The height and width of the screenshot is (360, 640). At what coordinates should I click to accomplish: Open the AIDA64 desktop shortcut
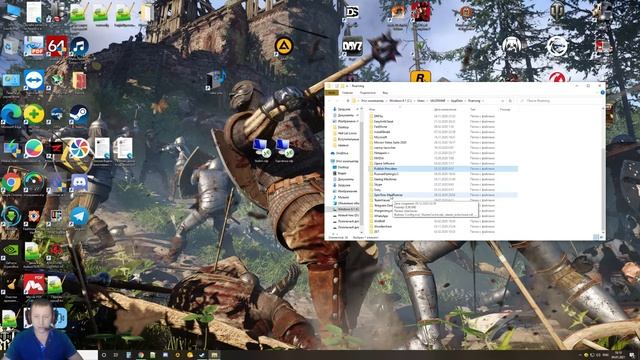click(x=56, y=46)
